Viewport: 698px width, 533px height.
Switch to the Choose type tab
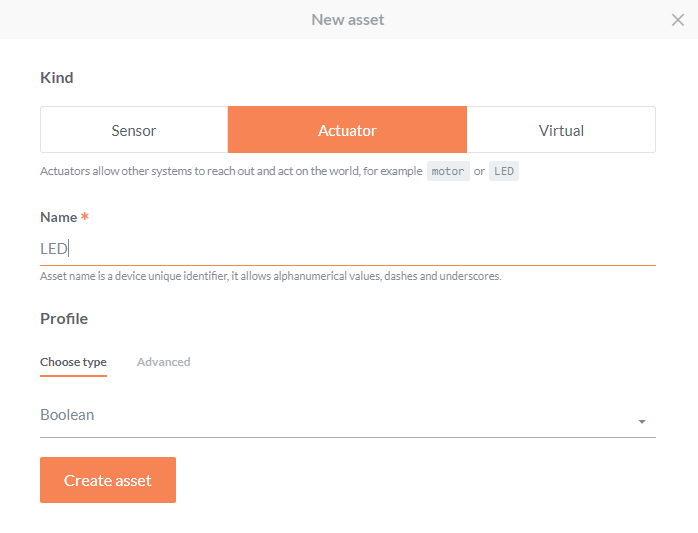tap(73, 362)
